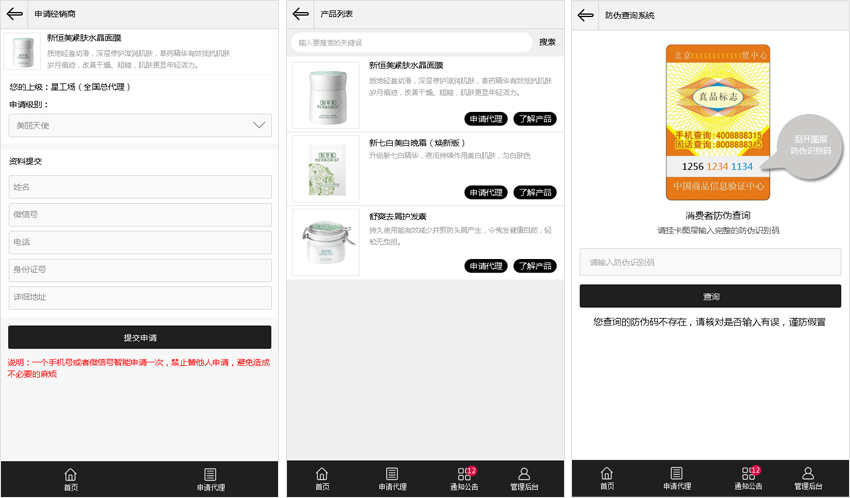
Task: Focus the 请输入防伪识别码 input field
Action: 710,262
